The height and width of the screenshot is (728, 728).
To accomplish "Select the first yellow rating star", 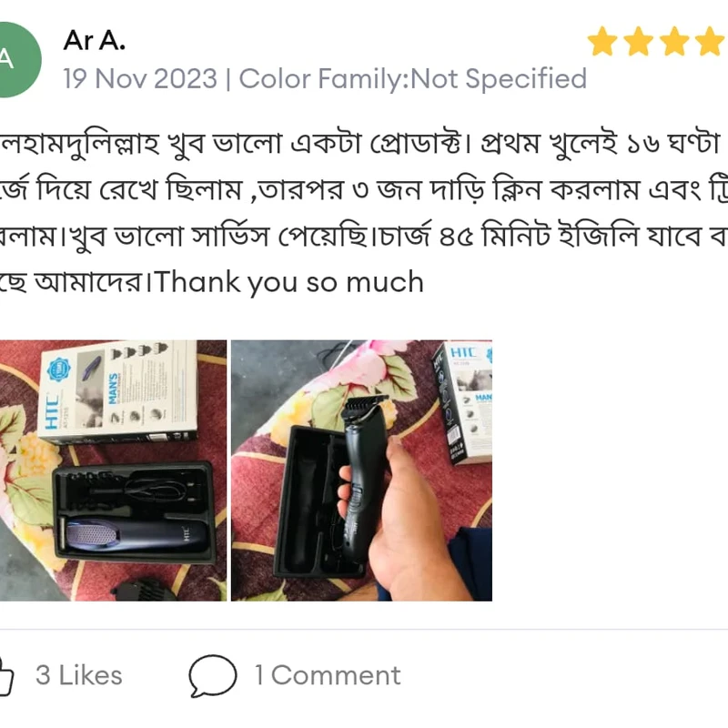I will [x=602, y=41].
